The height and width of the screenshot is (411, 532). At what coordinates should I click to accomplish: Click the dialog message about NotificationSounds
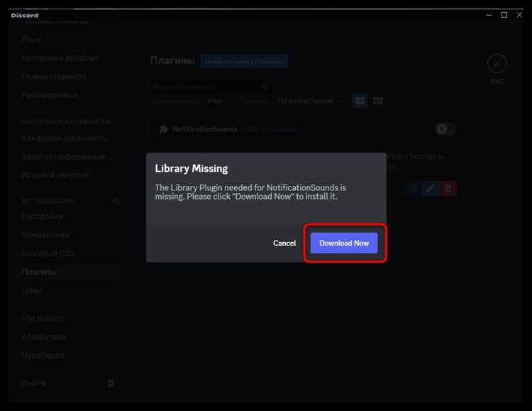tap(250, 192)
